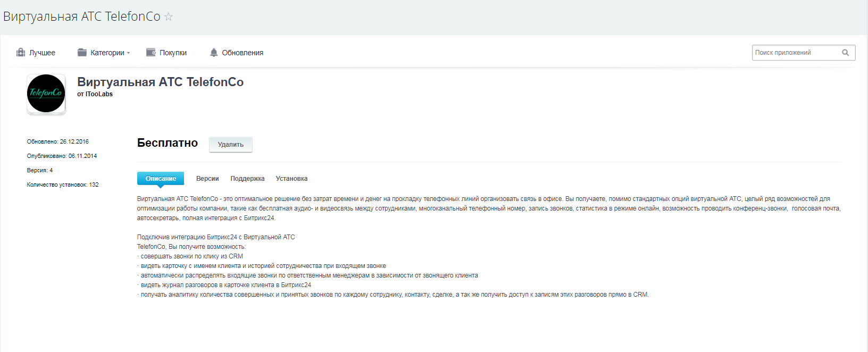This screenshot has width=868, height=352.
Task: Switch to the Установка tab
Action: [x=291, y=179]
